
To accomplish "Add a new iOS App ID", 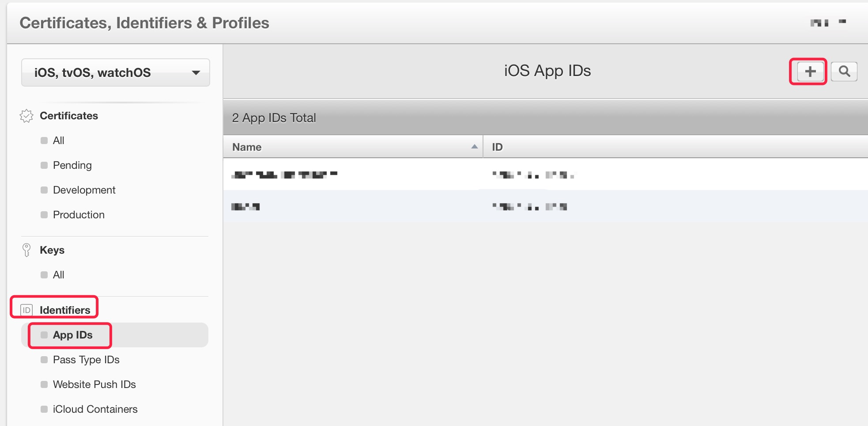I will (810, 72).
